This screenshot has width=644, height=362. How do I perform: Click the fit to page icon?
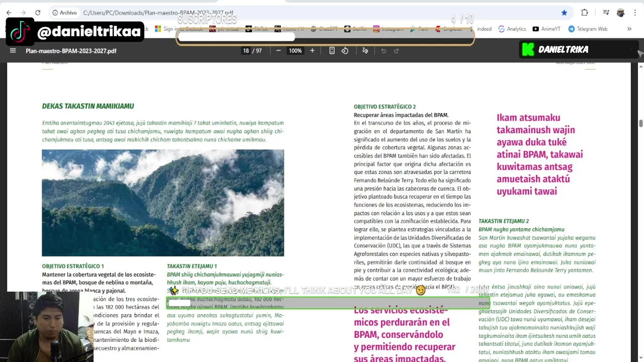point(332,51)
